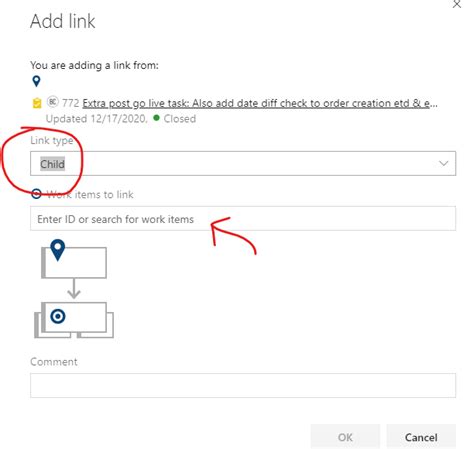Click the green Closed status dot

156,118
